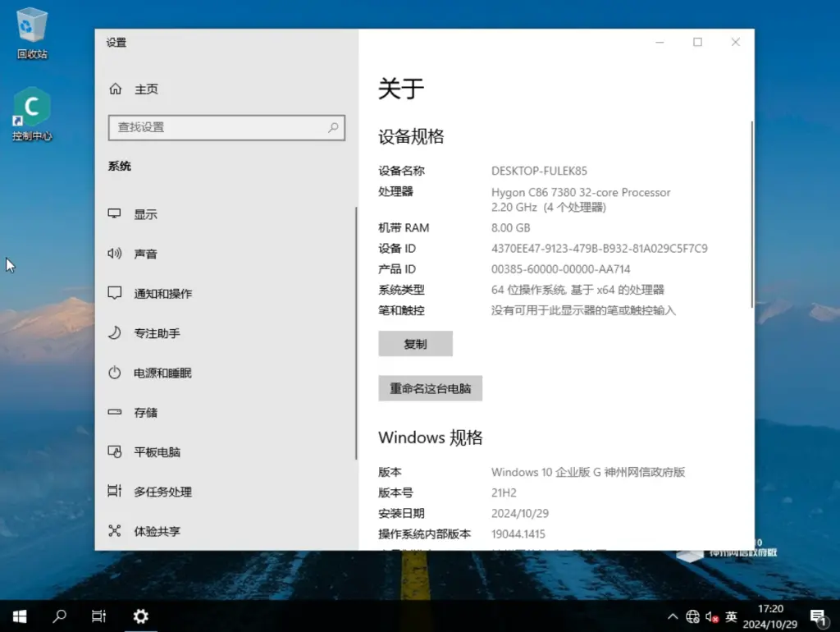
Task: Click the Focus assist moon icon
Action: click(x=115, y=333)
